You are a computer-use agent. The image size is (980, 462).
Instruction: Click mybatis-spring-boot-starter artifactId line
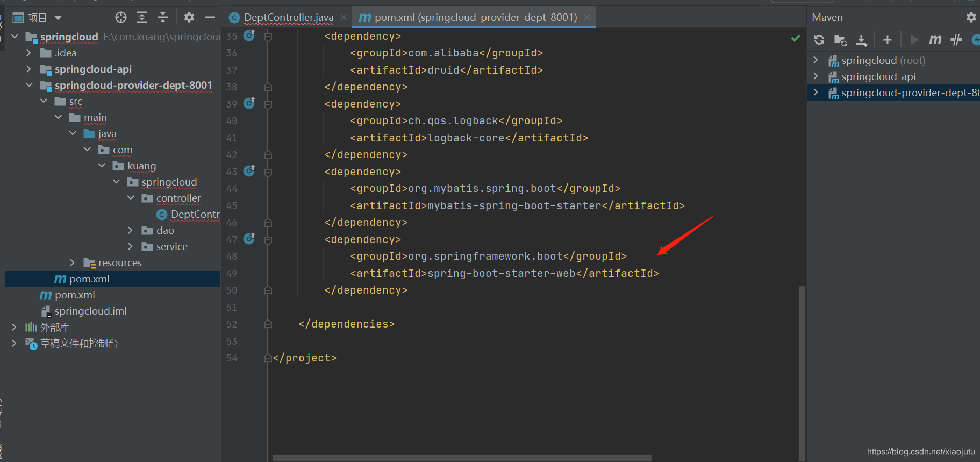pyautogui.click(x=518, y=205)
